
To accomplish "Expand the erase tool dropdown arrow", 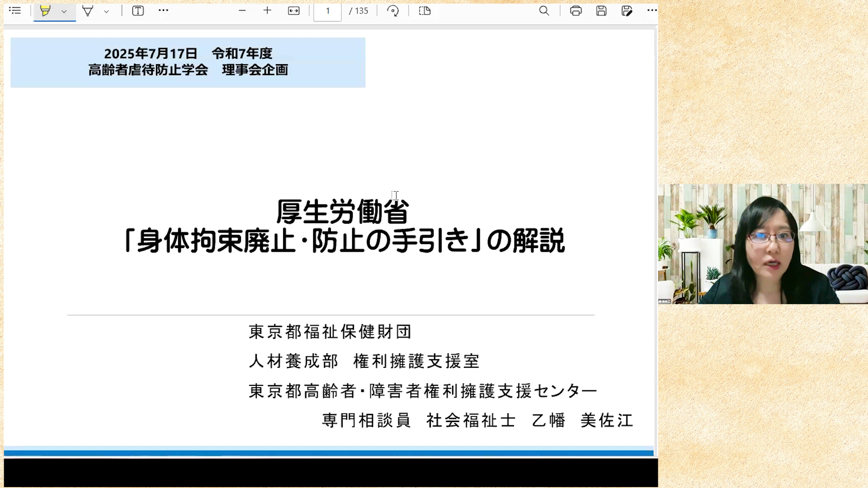I will tap(106, 11).
